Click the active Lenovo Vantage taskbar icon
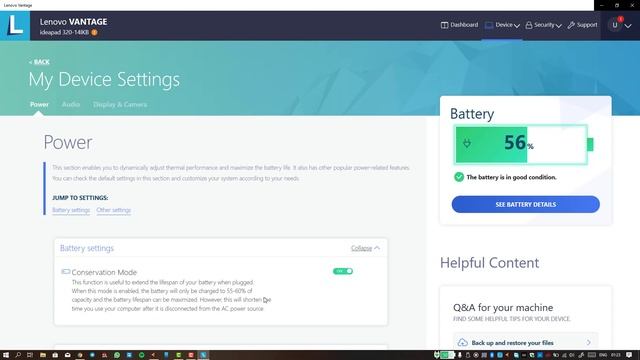The image size is (640, 360). click(203, 355)
